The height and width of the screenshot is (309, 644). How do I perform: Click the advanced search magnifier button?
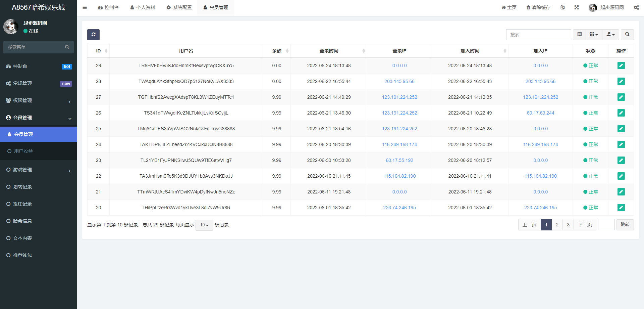coord(627,35)
